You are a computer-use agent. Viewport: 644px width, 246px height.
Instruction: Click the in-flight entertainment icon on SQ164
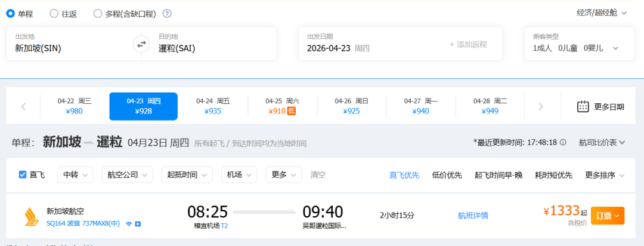[138, 224]
